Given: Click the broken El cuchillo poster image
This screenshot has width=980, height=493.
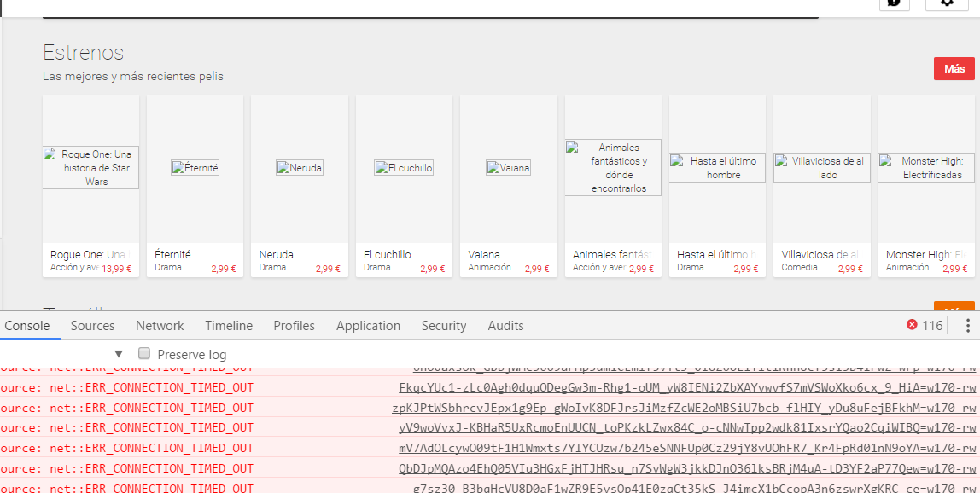Looking at the screenshot, I should 403,168.
